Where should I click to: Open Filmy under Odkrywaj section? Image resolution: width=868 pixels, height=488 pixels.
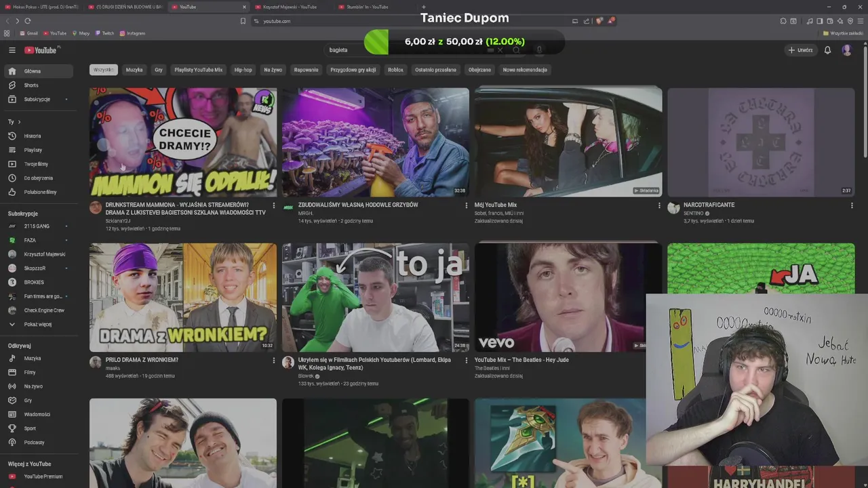[38, 373]
